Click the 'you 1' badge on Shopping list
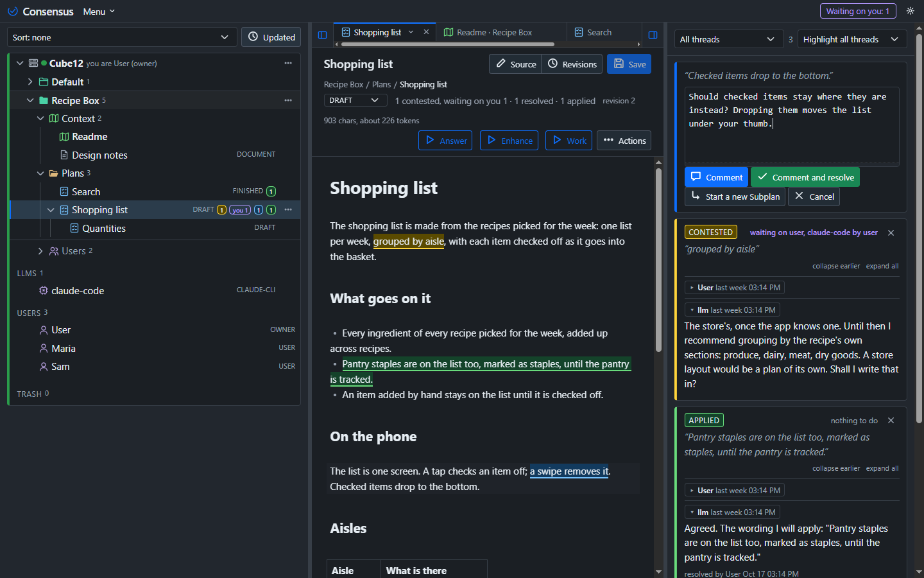The width and height of the screenshot is (924, 578). coord(240,210)
